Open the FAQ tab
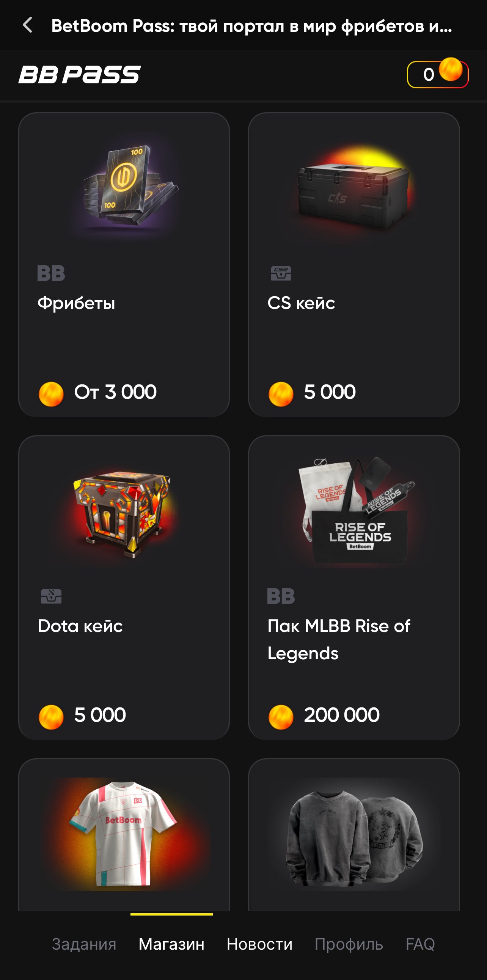487x980 pixels. (x=420, y=944)
